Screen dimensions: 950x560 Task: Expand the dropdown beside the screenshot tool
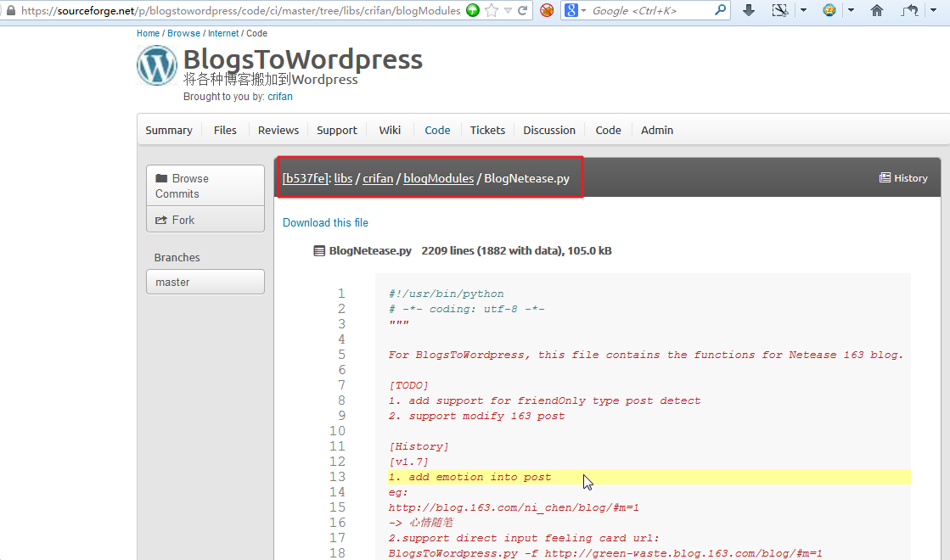(803, 10)
